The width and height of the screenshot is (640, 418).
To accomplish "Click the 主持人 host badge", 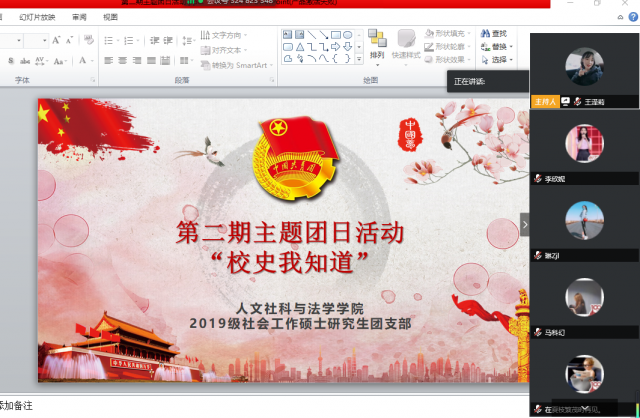I will [545, 102].
